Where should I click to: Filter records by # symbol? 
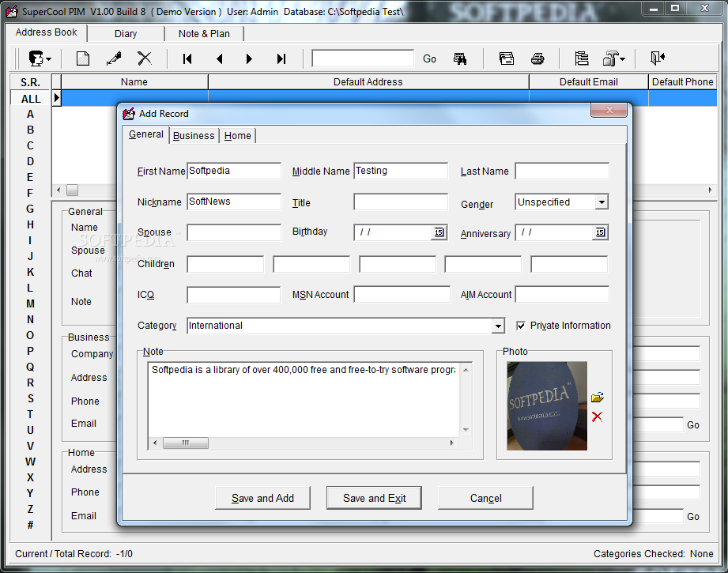[x=30, y=525]
